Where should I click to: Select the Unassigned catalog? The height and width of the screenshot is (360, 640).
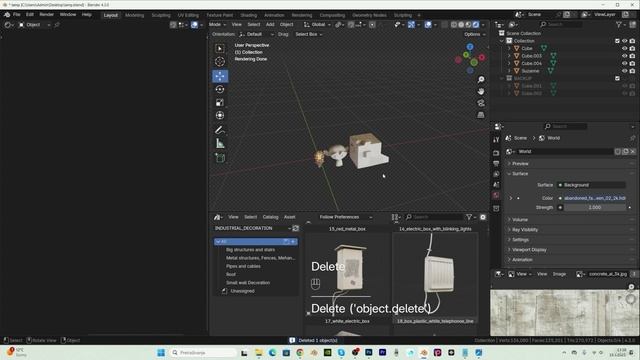pos(242,291)
